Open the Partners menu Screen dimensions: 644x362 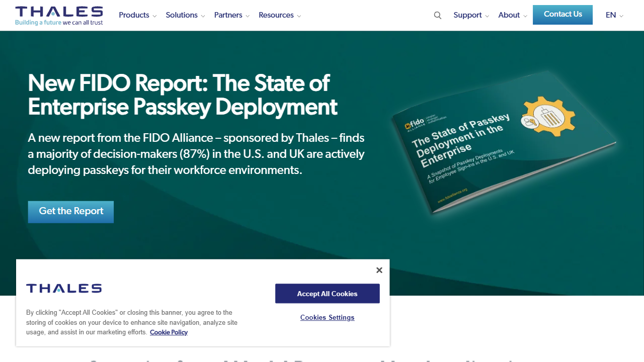228,15
